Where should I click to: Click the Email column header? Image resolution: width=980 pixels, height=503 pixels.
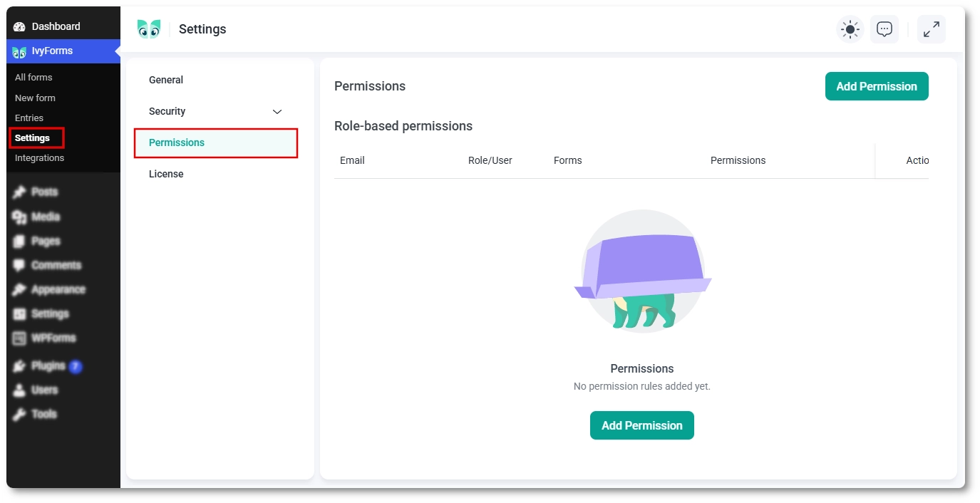point(352,160)
